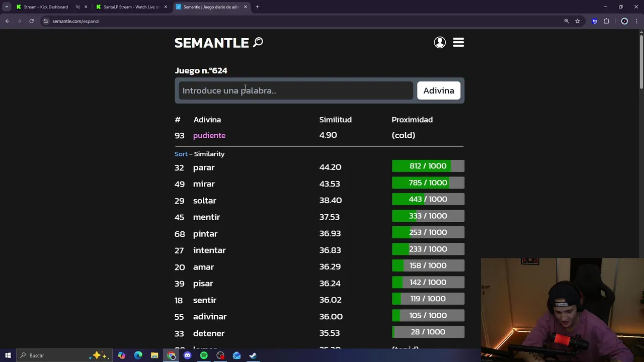Click the word mentir in the list
This screenshot has width=644, height=362.
tap(206, 217)
